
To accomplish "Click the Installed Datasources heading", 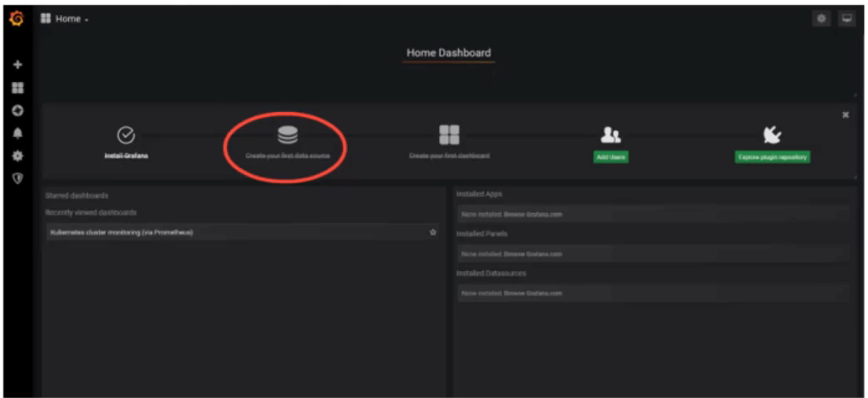I will [491, 274].
